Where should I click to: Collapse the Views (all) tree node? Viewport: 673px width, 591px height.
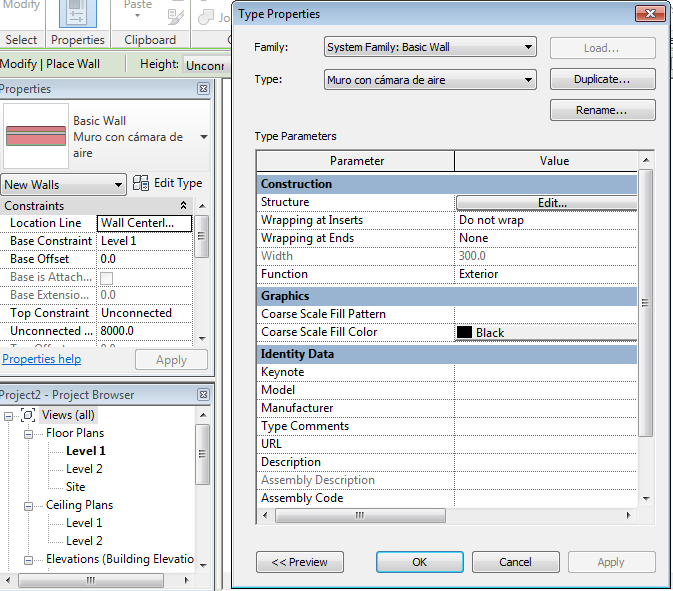[9, 416]
